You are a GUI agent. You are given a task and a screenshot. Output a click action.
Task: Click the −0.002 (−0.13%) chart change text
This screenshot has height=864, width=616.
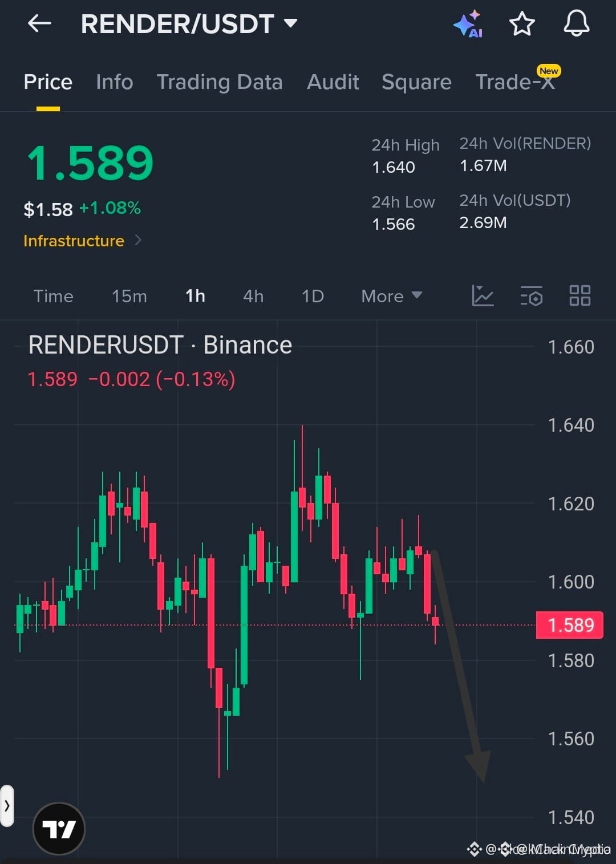pos(162,379)
